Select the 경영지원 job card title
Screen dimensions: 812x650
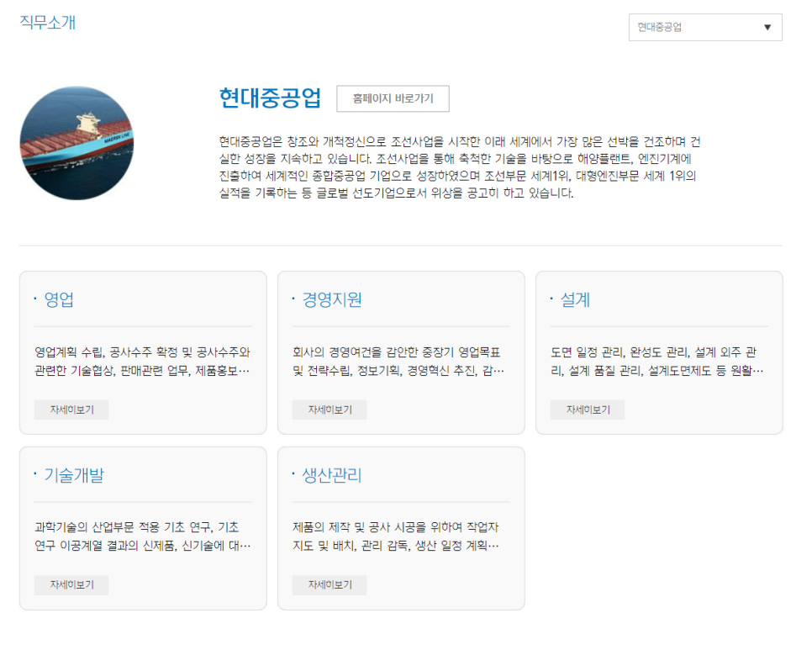[x=332, y=300]
